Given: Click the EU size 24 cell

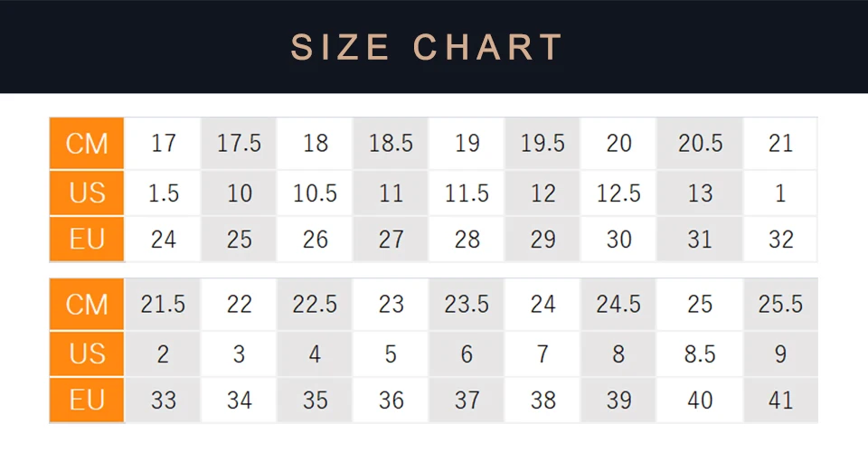Looking at the screenshot, I should pyautogui.click(x=163, y=239).
